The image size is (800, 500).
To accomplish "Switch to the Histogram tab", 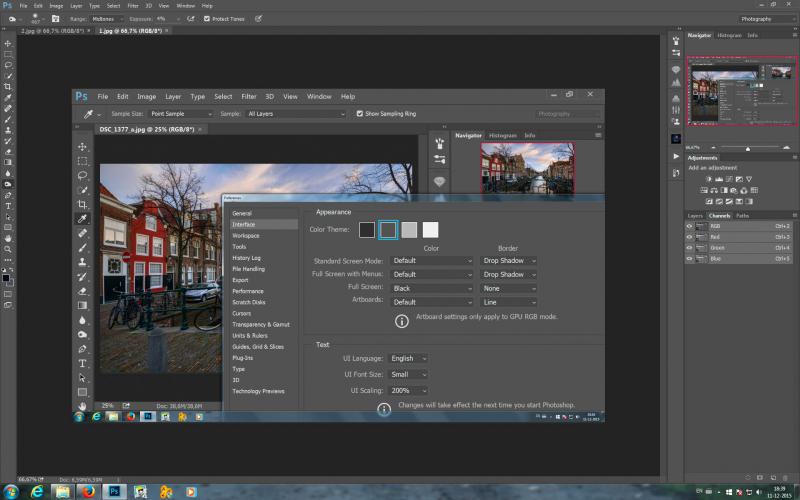I will click(x=729, y=35).
